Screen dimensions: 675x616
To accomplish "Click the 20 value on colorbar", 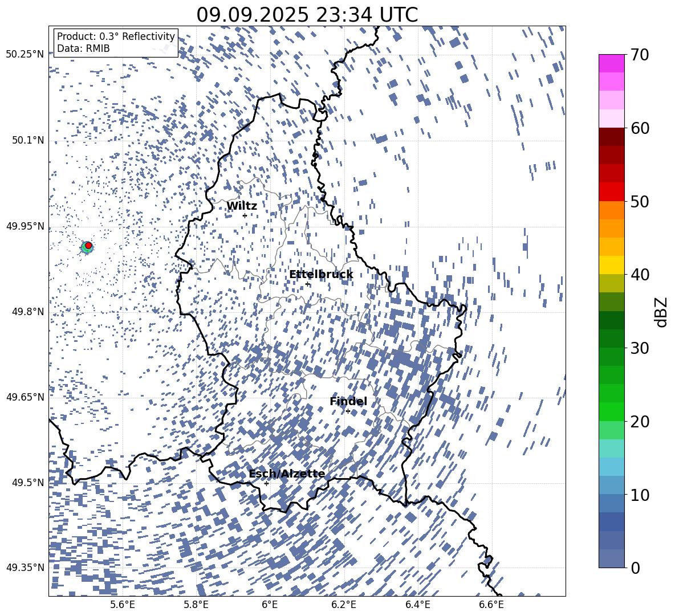I will click(640, 422).
